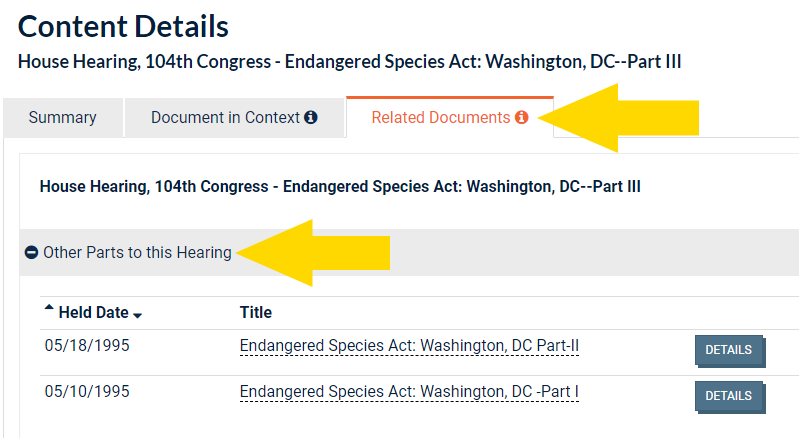Image resolution: width=799 pixels, height=438 pixels.
Task: Click the 05/10/1995 held date cell
Action: (87, 391)
